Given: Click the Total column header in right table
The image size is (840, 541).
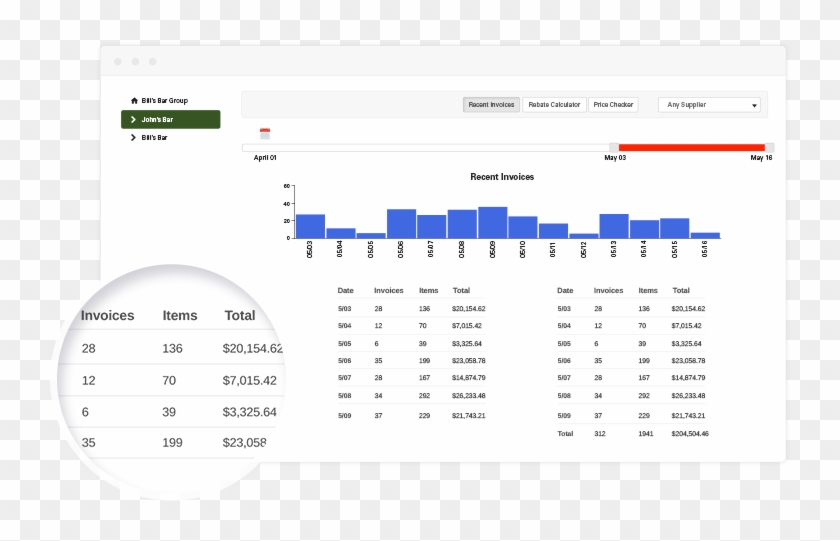Looking at the screenshot, I should [680, 291].
